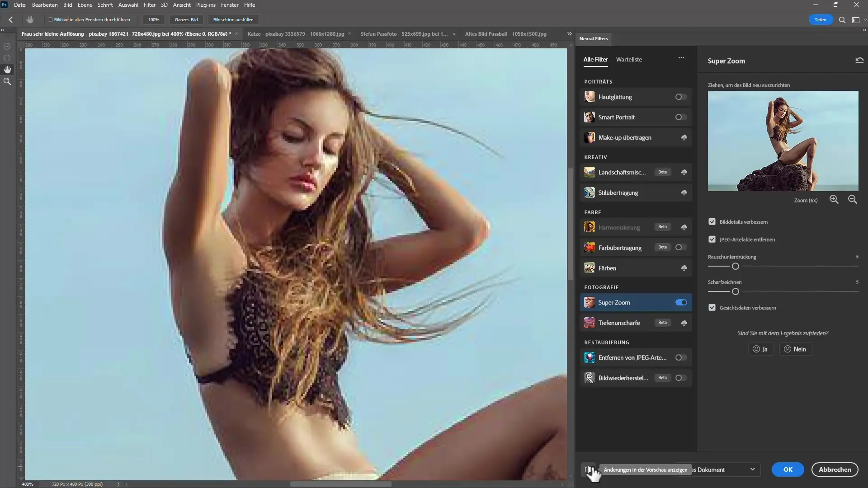
Task: Open workspace dropdown arrow at top right
Action: [865, 20]
